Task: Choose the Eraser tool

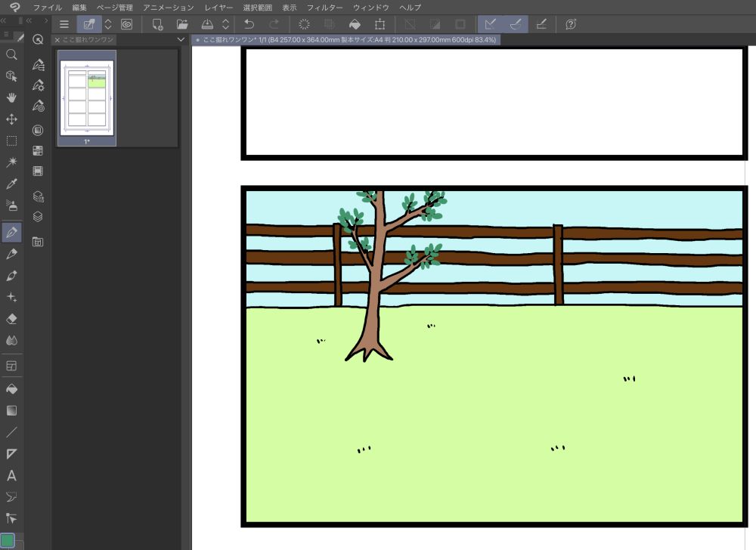Action: (x=11, y=319)
